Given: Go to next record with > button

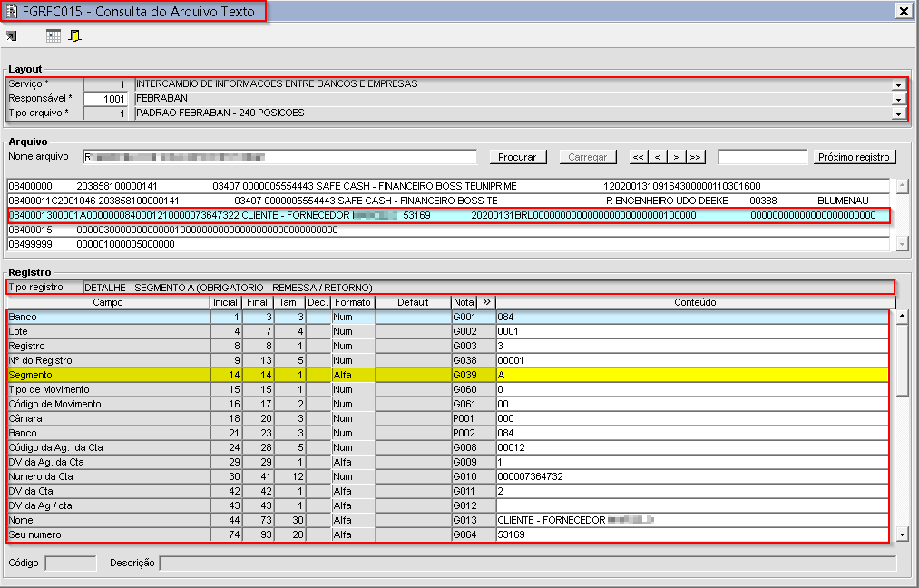Looking at the screenshot, I should click(677, 157).
